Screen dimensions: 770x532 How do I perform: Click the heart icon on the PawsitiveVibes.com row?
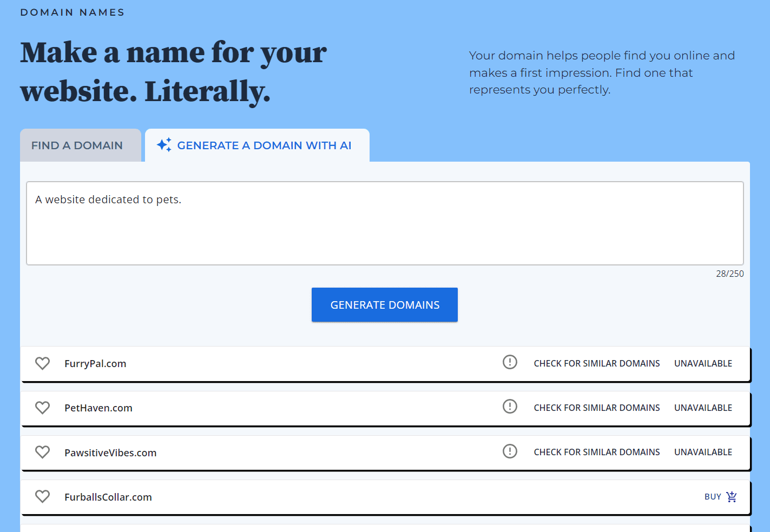click(x=42, y=451)
